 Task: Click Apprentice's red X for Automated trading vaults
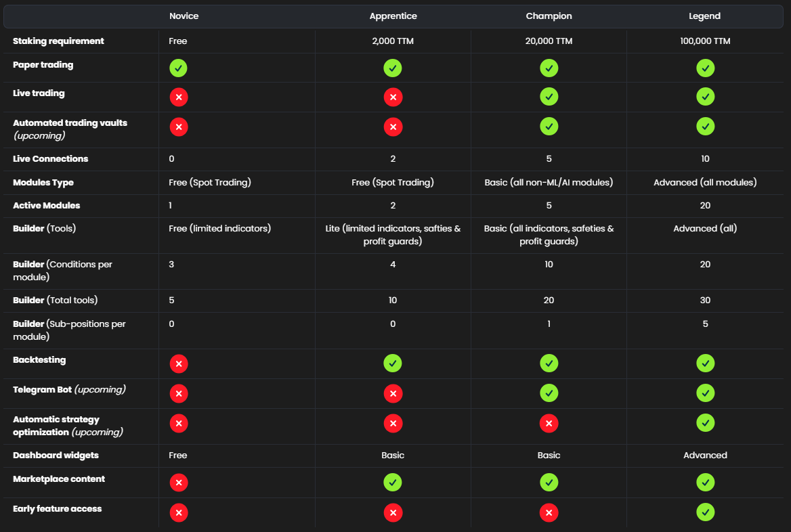pos(393,127)
